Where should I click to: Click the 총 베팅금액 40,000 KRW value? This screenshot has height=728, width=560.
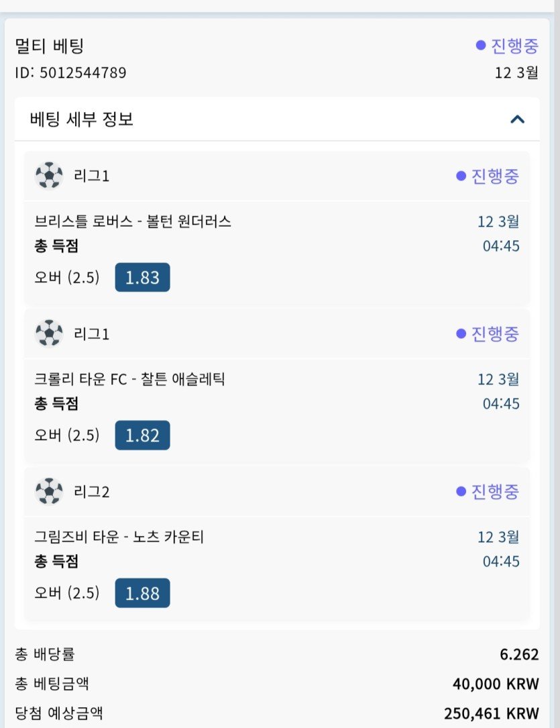496,684
